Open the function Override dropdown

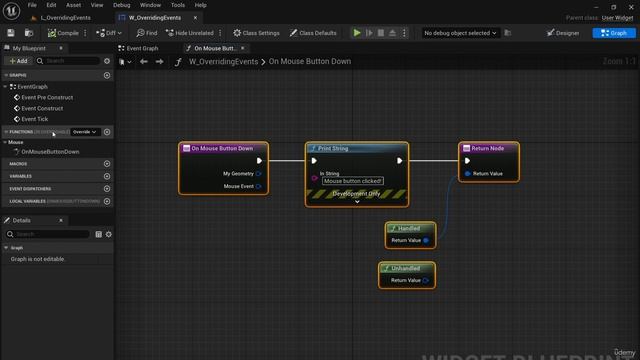coord(85,132)
